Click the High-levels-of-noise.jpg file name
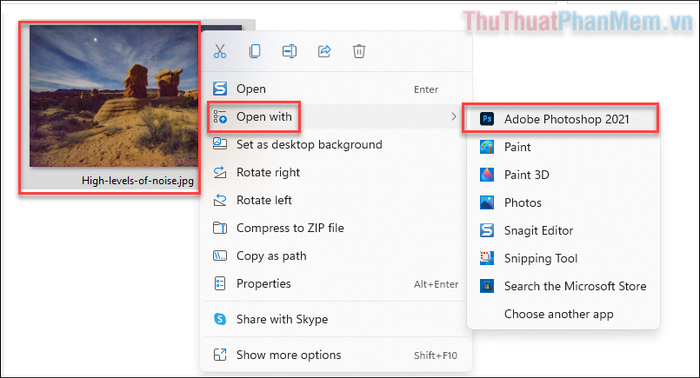700x378 pixels. tap(138, 181)
